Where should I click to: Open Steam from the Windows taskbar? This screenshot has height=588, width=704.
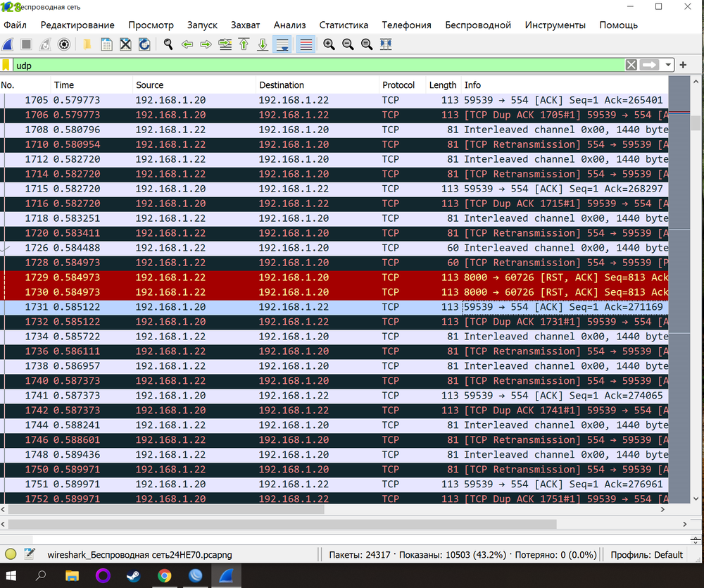133,575
